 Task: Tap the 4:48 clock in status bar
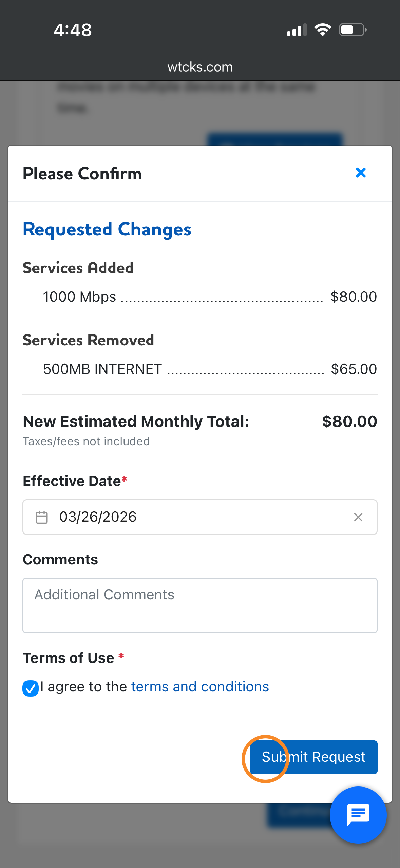73,30
